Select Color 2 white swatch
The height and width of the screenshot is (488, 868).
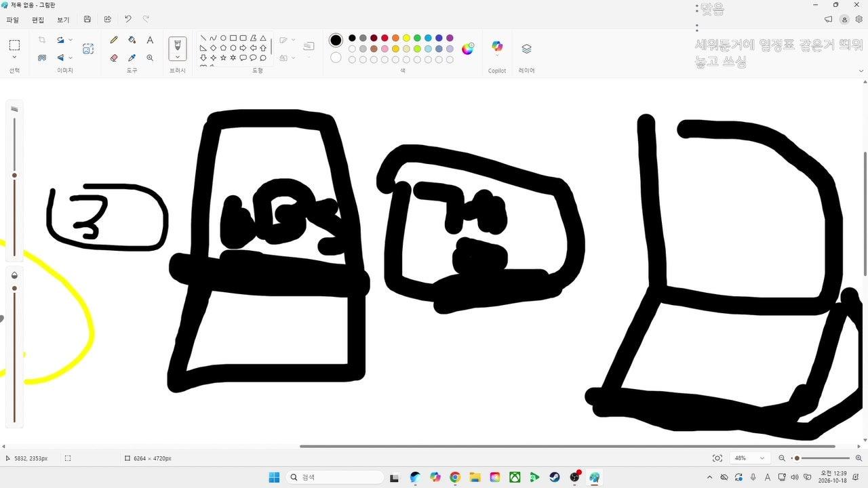tap(336, 58)
